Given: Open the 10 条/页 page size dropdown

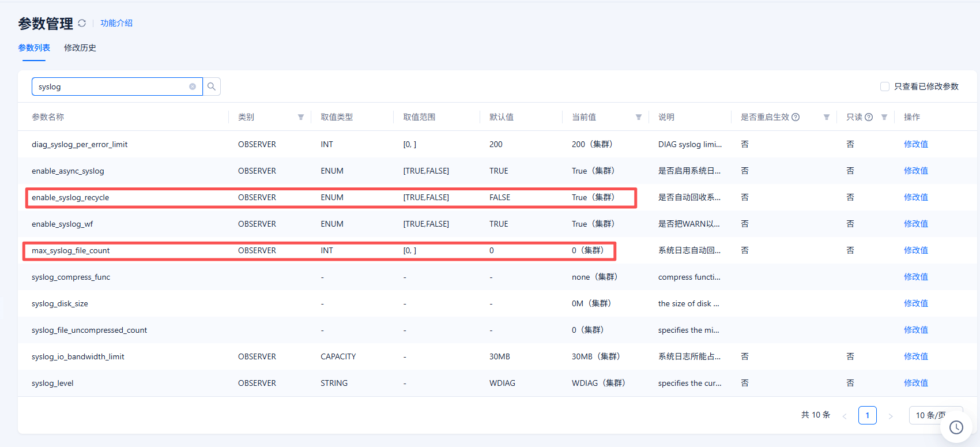Looking at the screenshot, I should point(934,415).
